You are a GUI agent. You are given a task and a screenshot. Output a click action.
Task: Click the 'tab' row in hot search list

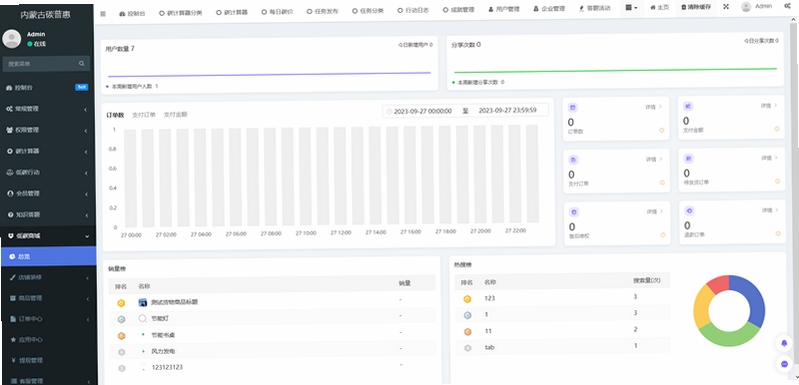[562, 347]
